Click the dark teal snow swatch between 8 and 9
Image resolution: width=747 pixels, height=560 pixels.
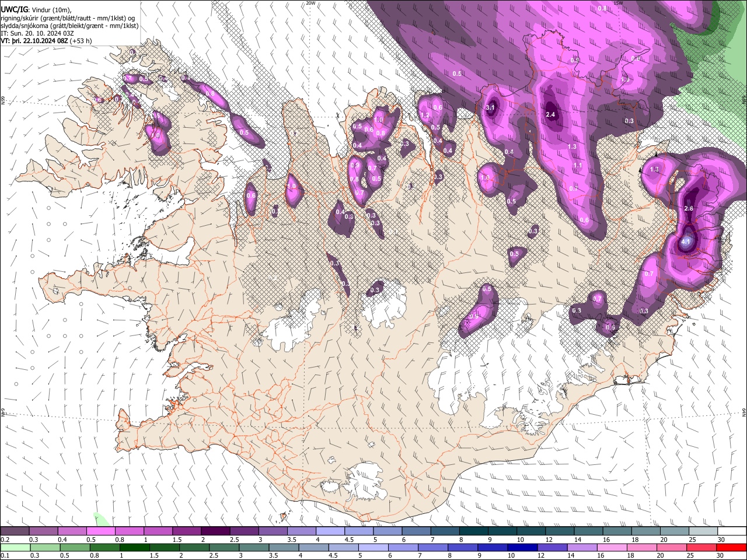coord(473,531)
